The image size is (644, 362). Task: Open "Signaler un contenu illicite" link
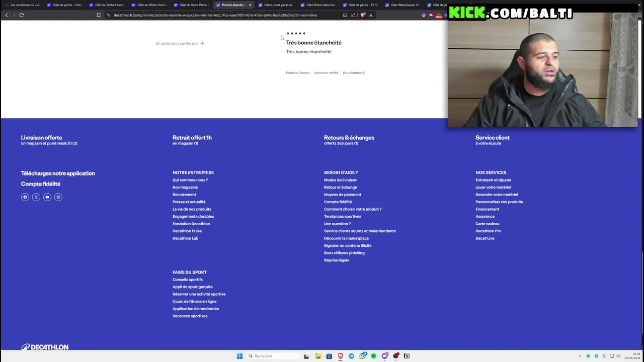point(348,245)
